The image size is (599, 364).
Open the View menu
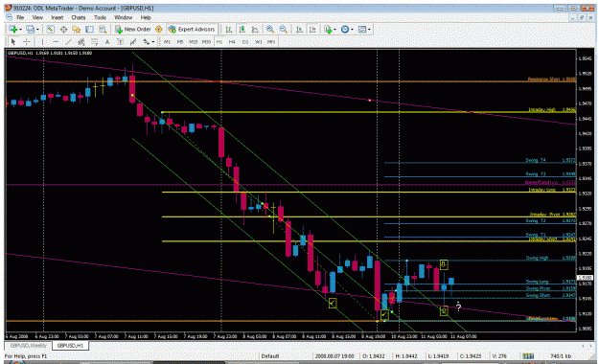37,17
